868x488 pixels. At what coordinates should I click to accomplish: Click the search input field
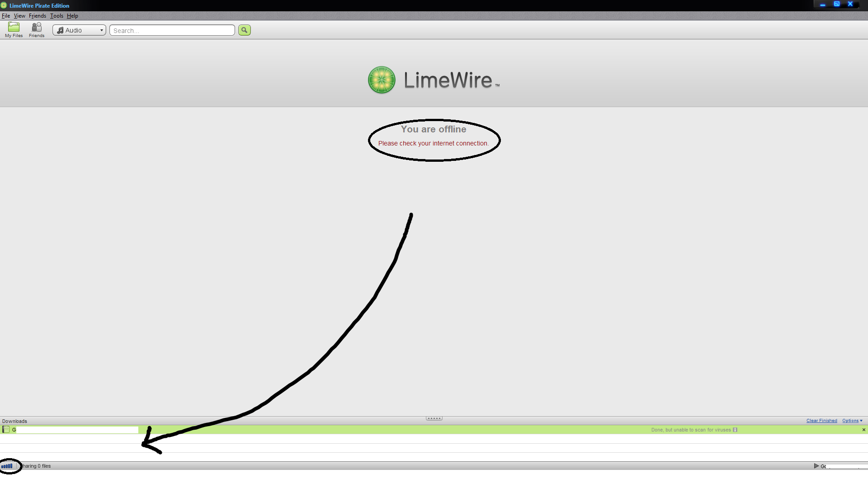coord(171,30)
